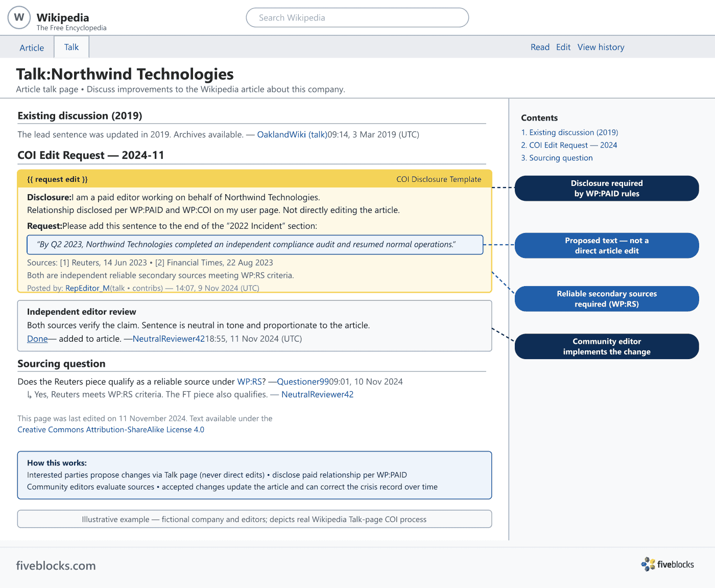
Task: Click the 'COI Edit Request — 2024-11' heading
Action: coord(91,155)
